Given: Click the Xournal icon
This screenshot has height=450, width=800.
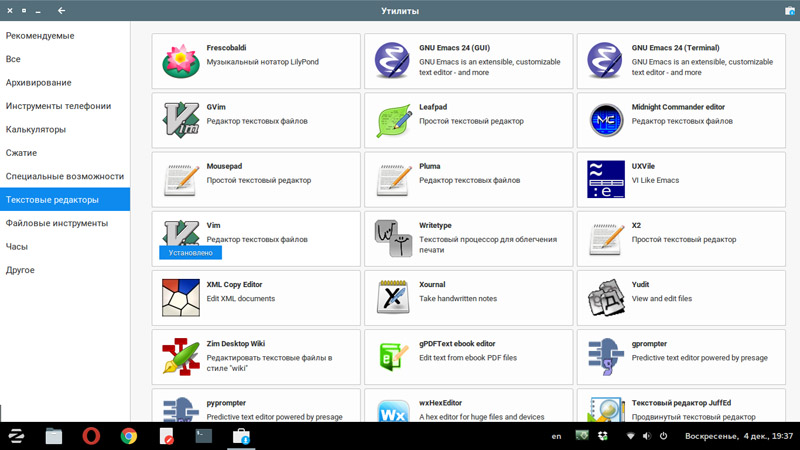Looking at the screenshot, I should [393, 296].
